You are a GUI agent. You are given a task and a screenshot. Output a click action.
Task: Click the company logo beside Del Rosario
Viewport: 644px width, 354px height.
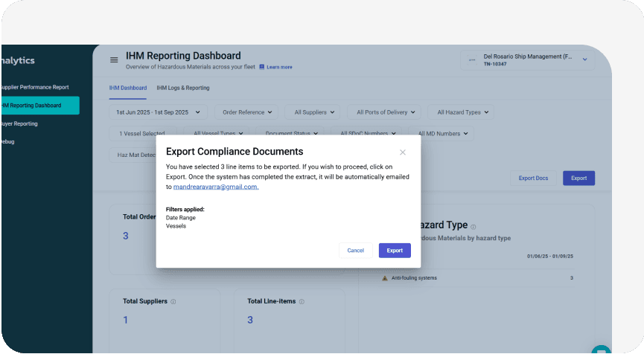tap(472, 60)
